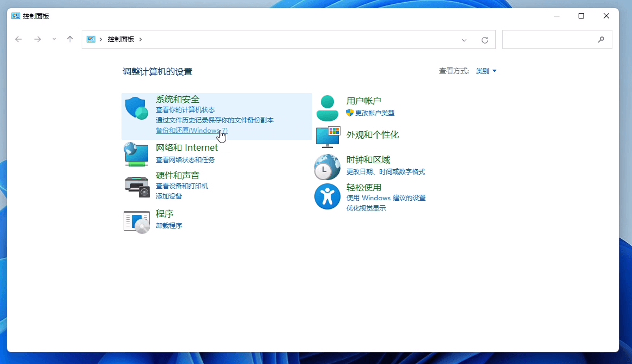Click 使用 Windows 建议的设置 link
The width and height of the screenshot is (632, 364).
pos(386,198)
